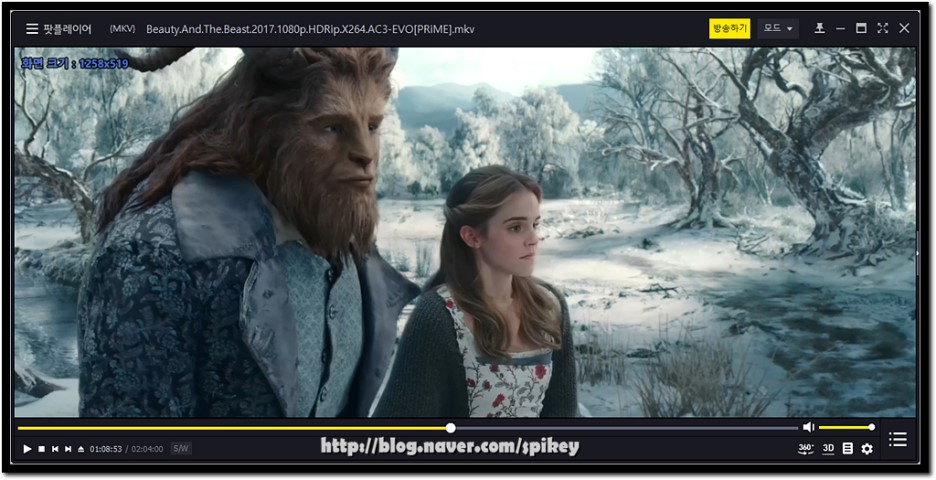Click the seek bar playhead knob

(451, 427)
